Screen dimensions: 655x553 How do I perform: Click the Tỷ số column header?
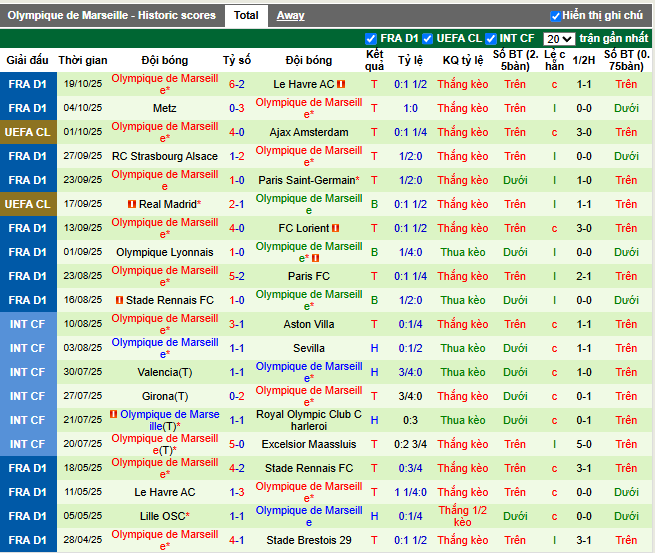237,60
